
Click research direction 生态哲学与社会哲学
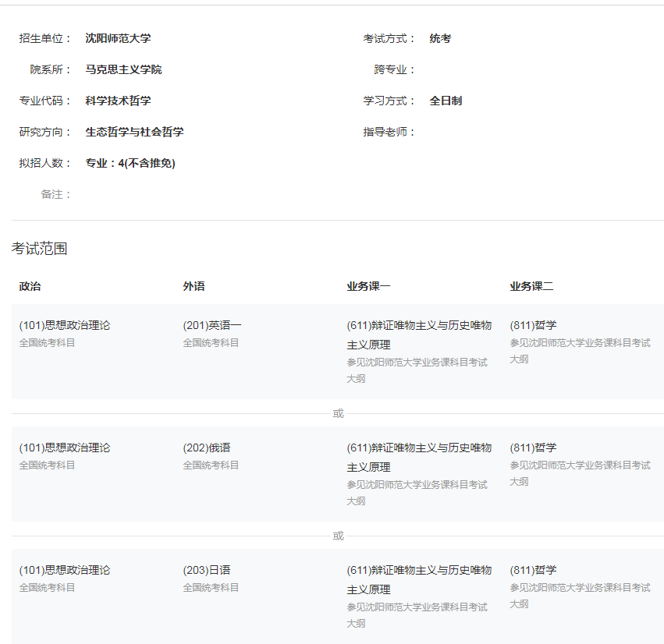134,132
